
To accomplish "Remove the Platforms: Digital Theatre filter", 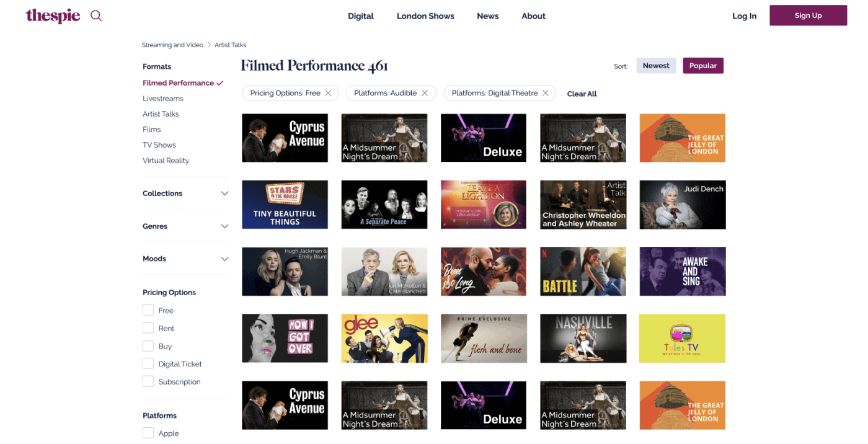I will pyautogui.click(x=546, y=93).
